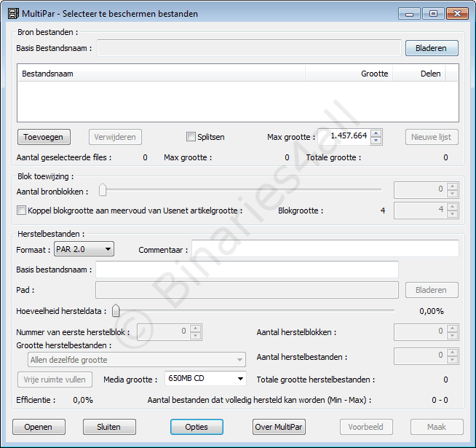Click the Efficientie 0,0% value

(83, 400)
